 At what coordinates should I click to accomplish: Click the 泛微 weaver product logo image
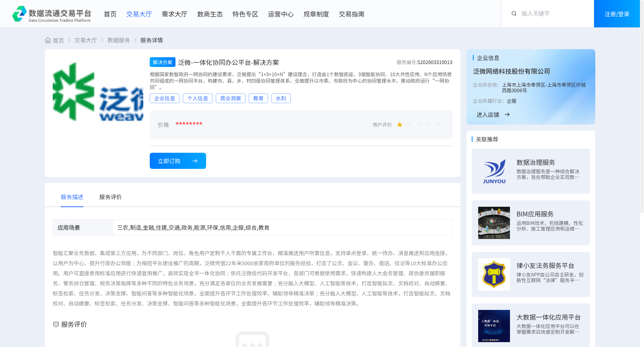[x=98, y=91]
